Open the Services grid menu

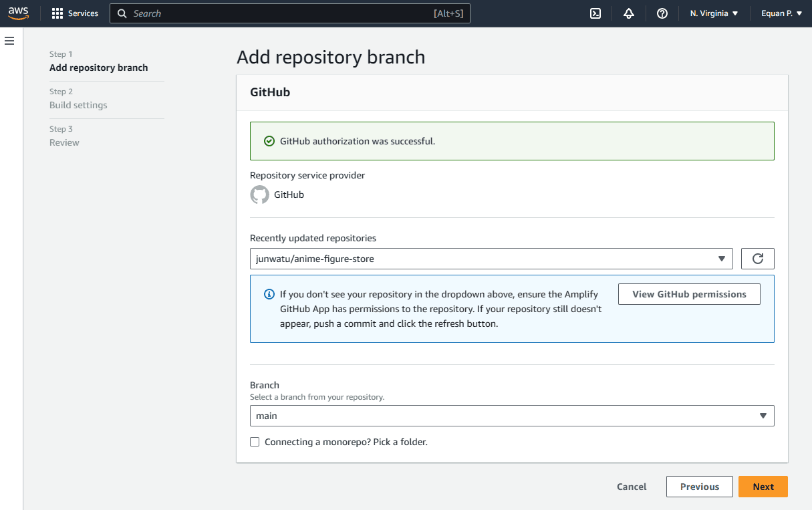[x=75, y=13]
